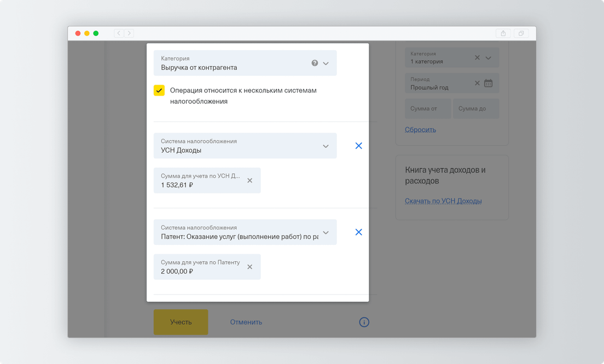Click the help question mark in Категория field

pyautogui.click(x=315, y=63)
